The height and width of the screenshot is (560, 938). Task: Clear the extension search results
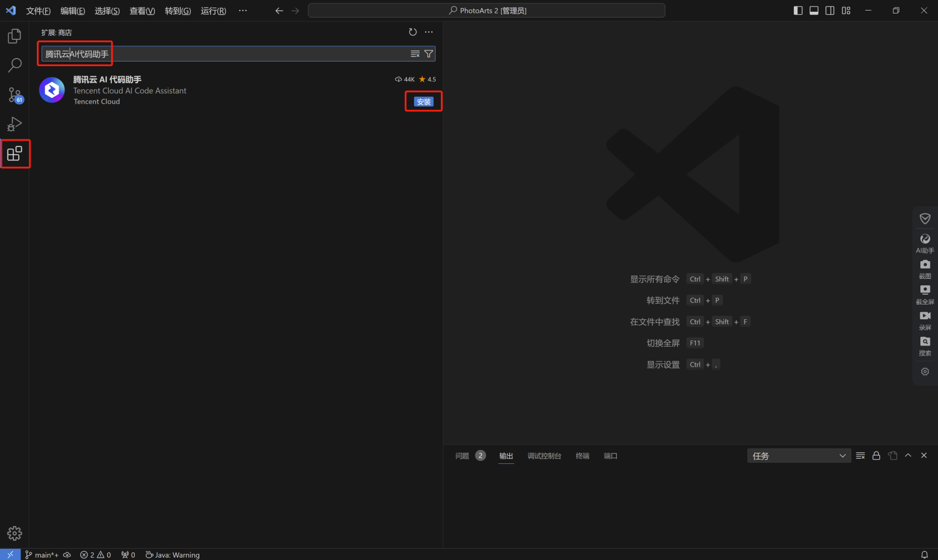(x=415, y=54)
